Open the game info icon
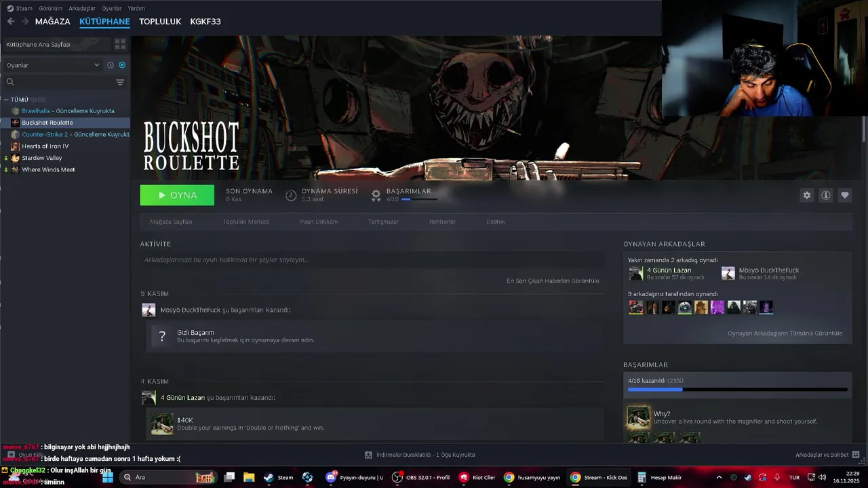Viewport: 868px width, 488px height. click(826, 195)
